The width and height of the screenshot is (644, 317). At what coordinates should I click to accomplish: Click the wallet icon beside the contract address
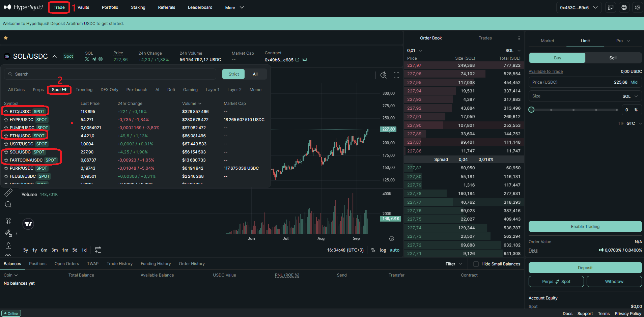coord(305,60)
